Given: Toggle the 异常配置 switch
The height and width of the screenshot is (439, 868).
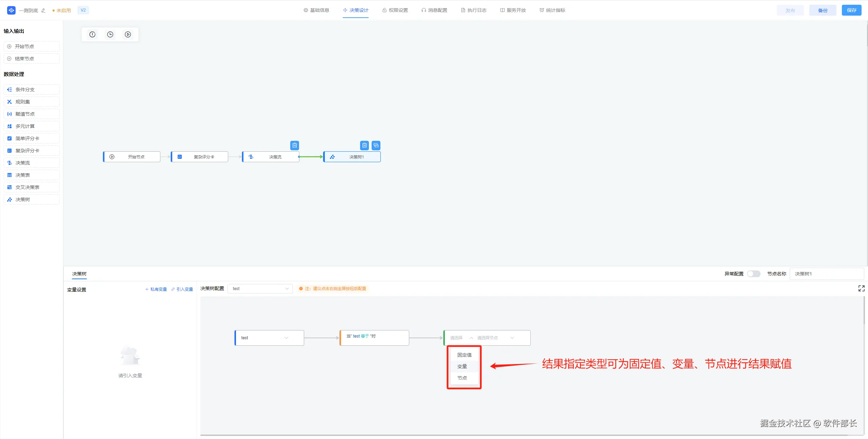Looking at the screenshot, I should (x=753, y=274).
